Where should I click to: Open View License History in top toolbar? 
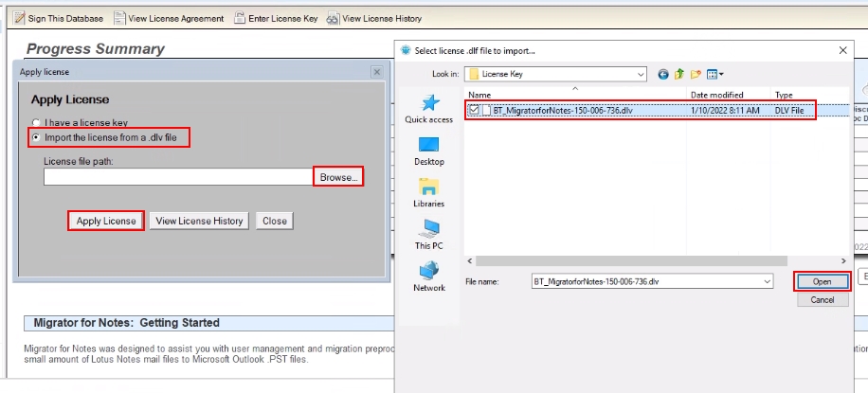click(x=374, y=18)
